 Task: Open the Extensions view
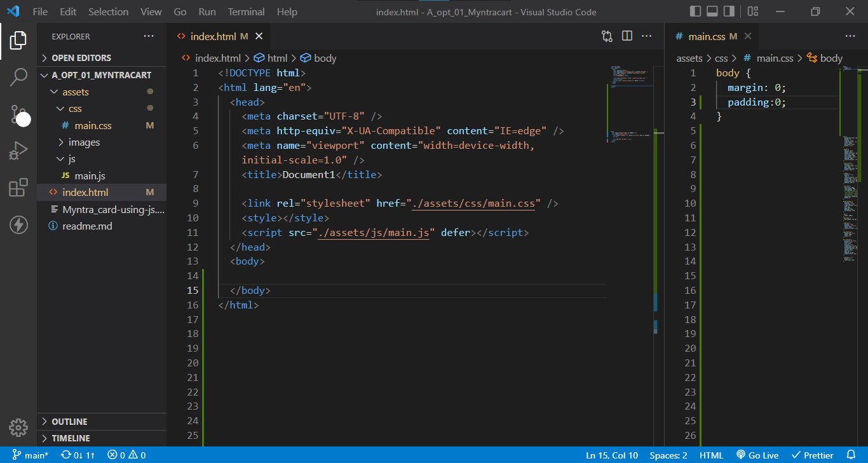(18, 188)
